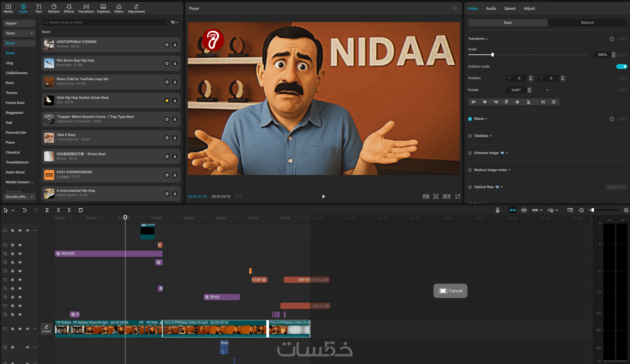Open the Transitions panel
Viewport: 630px width, 364px height.
tap(86, 8)
